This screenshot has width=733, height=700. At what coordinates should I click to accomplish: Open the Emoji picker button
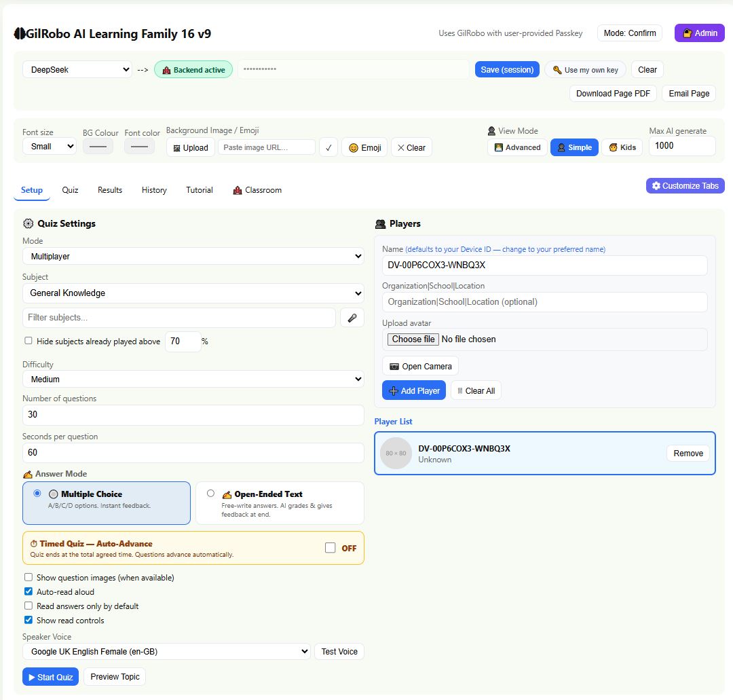coord(364,148)
